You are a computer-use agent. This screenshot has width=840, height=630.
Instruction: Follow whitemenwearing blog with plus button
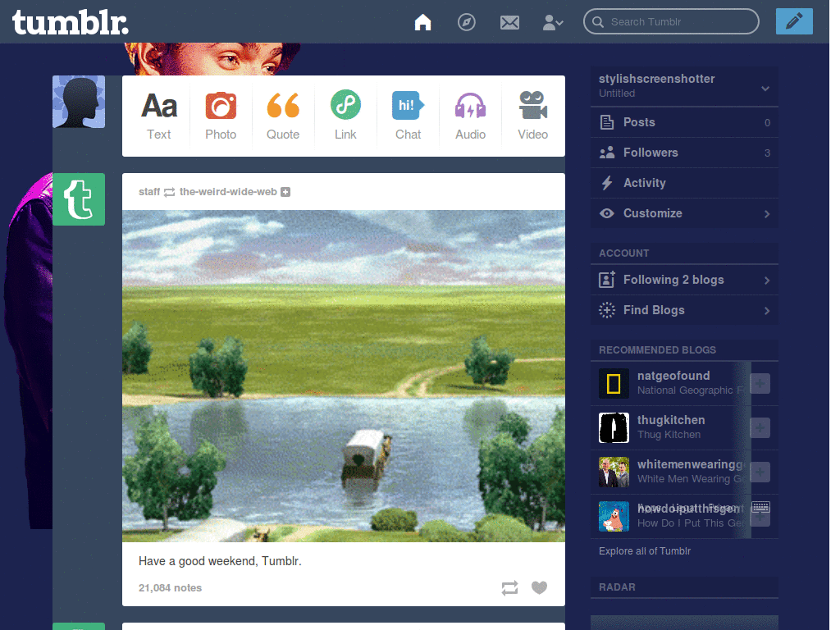coord(760,472)
